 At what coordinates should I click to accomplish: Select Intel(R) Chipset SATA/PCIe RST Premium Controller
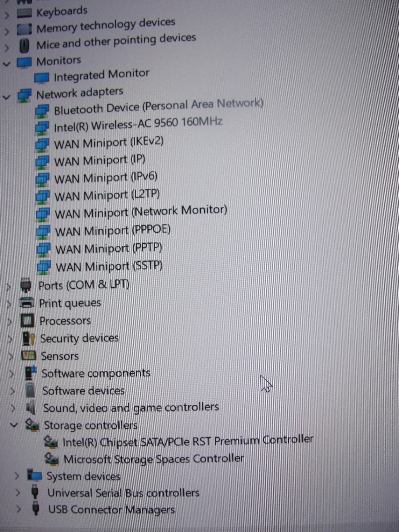188,441
